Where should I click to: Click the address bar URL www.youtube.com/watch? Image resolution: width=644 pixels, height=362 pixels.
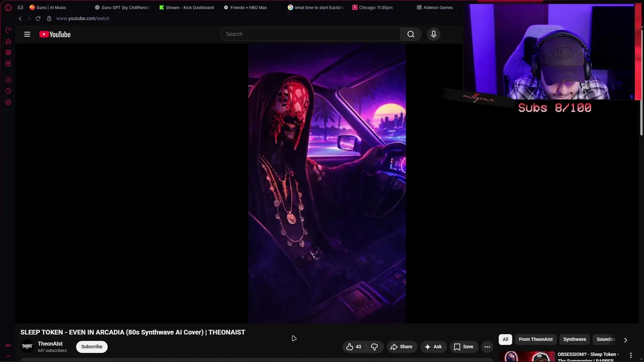pos(83,19)
